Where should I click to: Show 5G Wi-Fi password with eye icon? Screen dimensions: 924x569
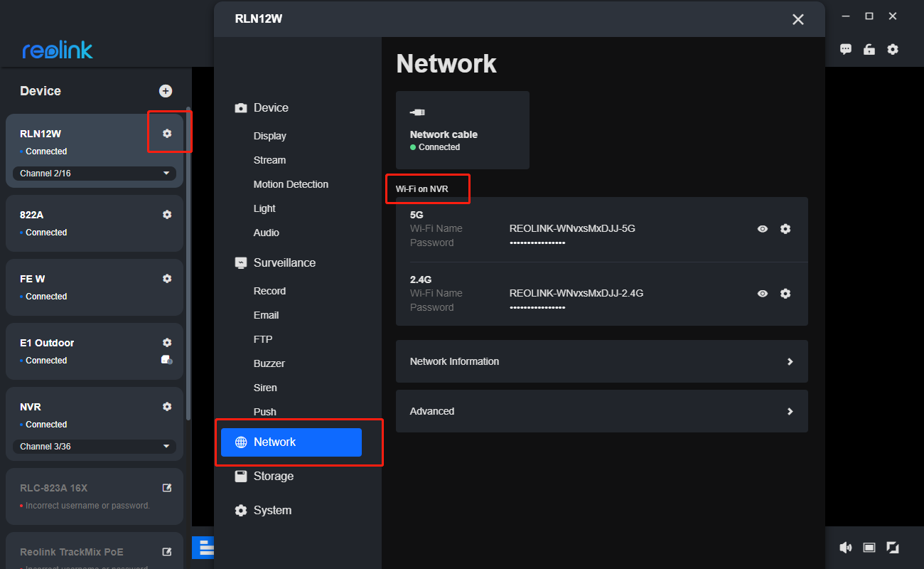pos(763,229)
